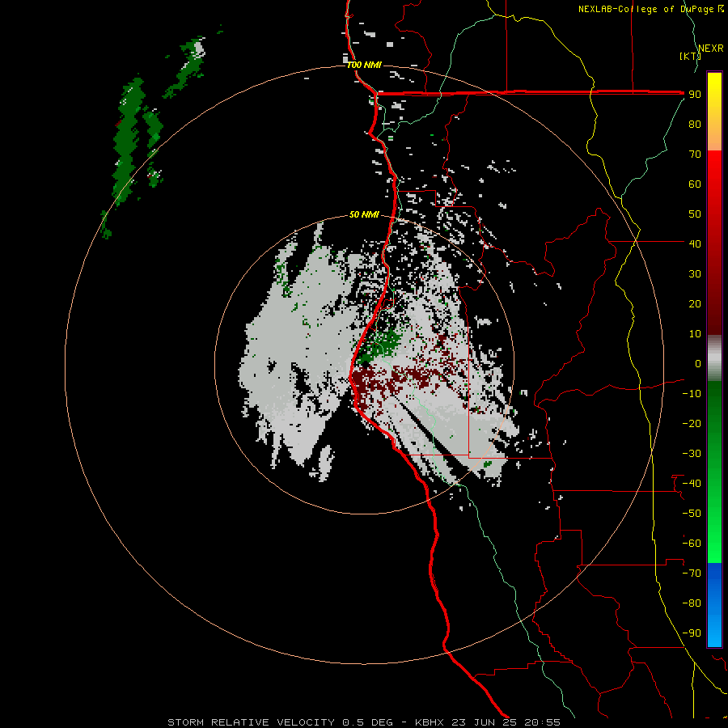Click the 10 value on the velocity scale
This screenshot has height=728, width=728.
[695, 334]
